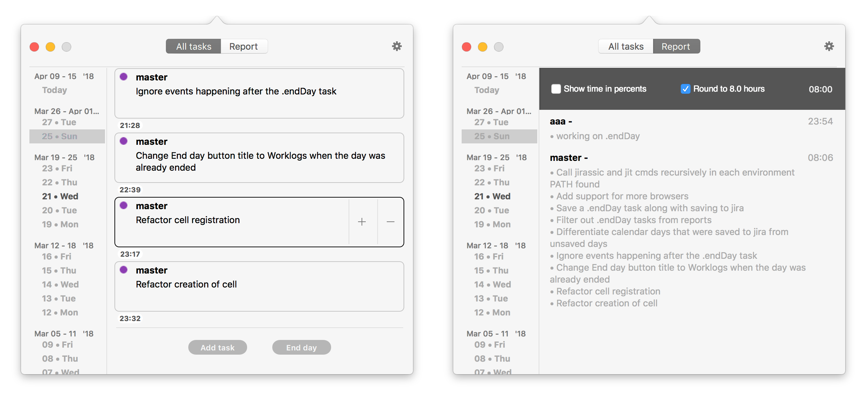Switch to Report tab in left window
This screenshot has width=868, height=398.
pos(244,47)
